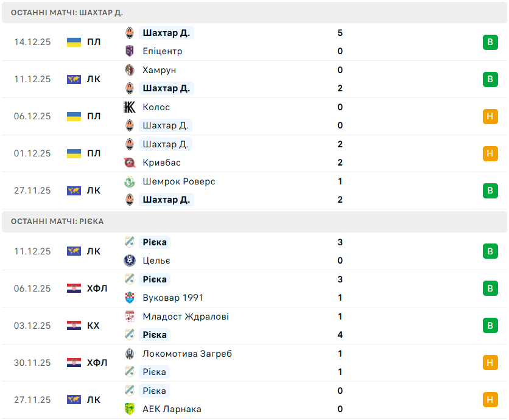Click the Локомотива Загреб crest
Screen dimensions: 509x420
click(x=129, y=354)
